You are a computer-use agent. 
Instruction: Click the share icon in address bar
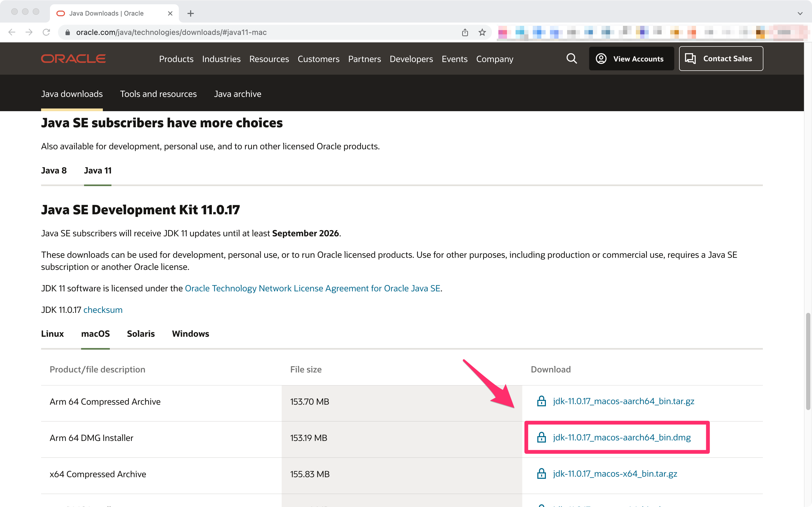(x=465, y=32)
